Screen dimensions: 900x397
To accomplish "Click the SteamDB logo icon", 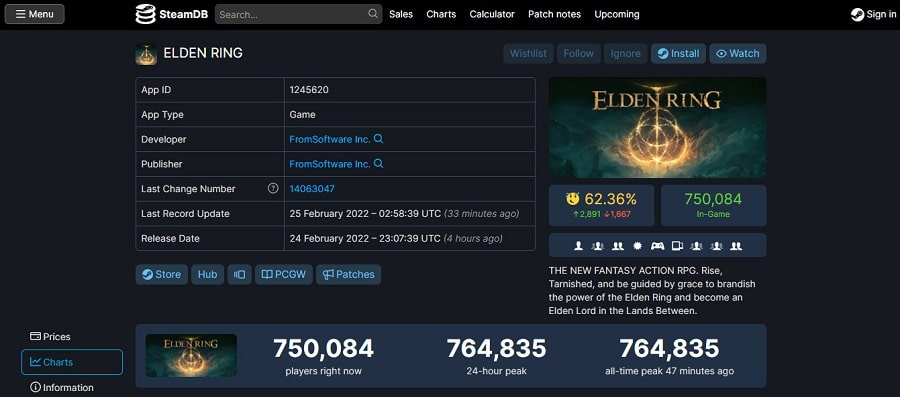I will coord(145,14).
